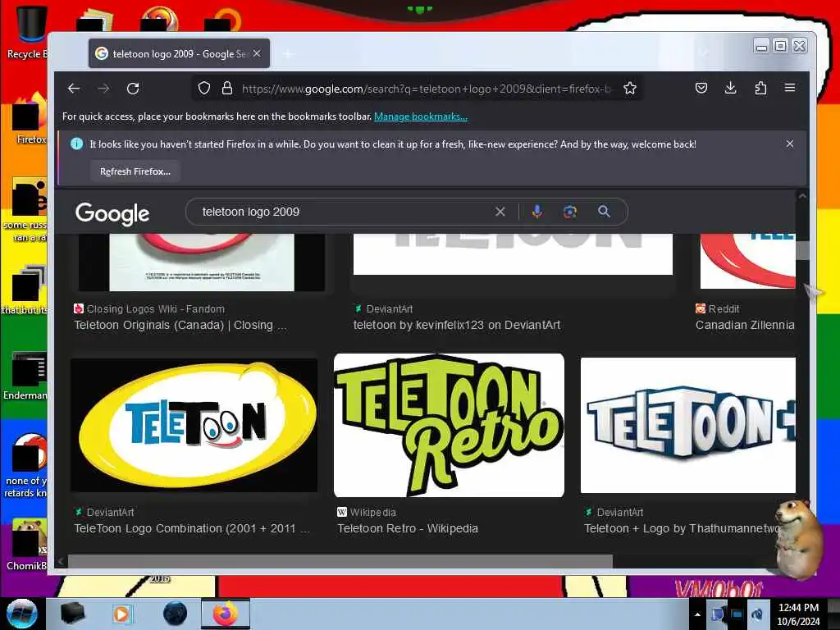The image size is (840, 630).
Task: Go to Google home via logo
Action: (112, 213)
